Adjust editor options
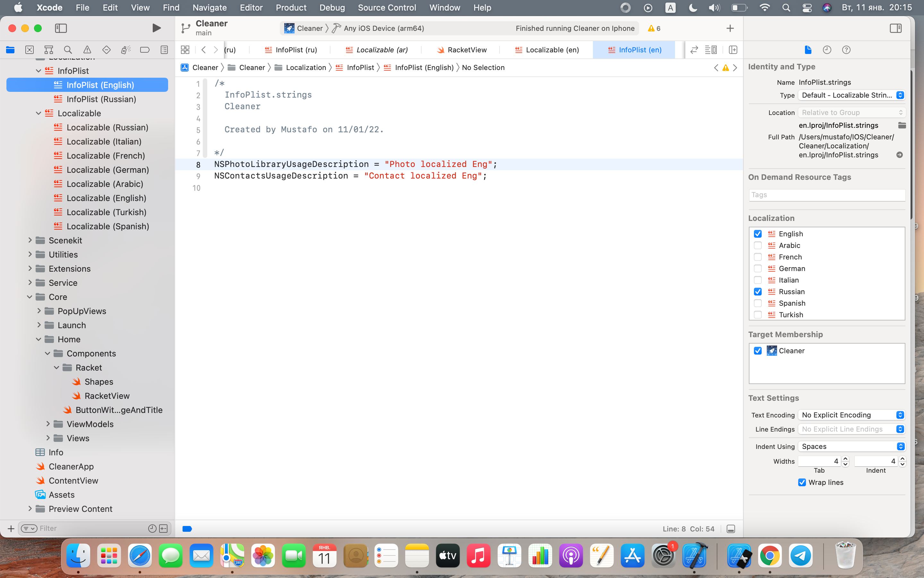Screen dimensions: 924x578 (x=711, y=50)
